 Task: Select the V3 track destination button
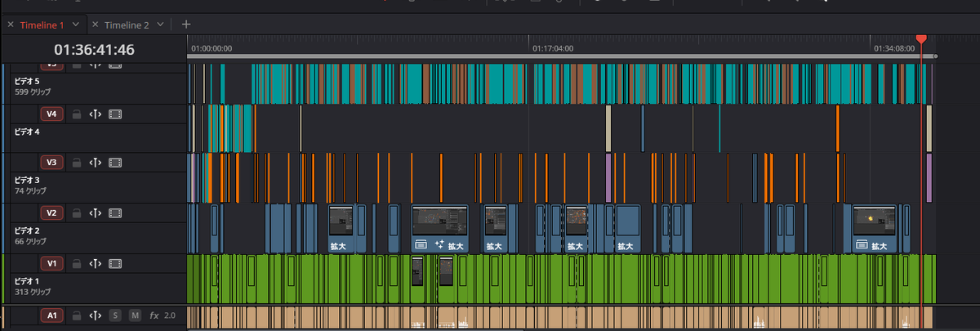pyautogui.click(x=52, y=163)
